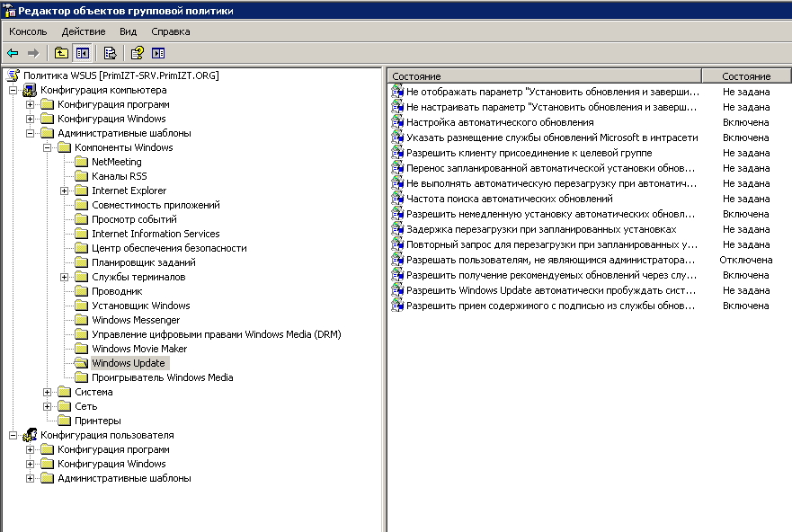Click the Back arrow toolbar icon
The width and height of the screenshot is (792, 532).
tap(13, 53)
